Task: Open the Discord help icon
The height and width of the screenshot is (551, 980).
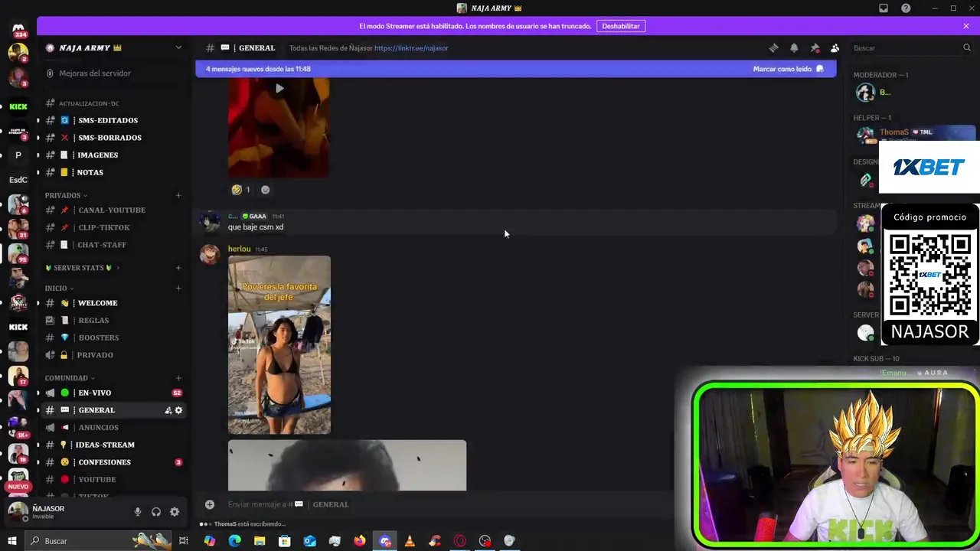Action: point(906,8)
